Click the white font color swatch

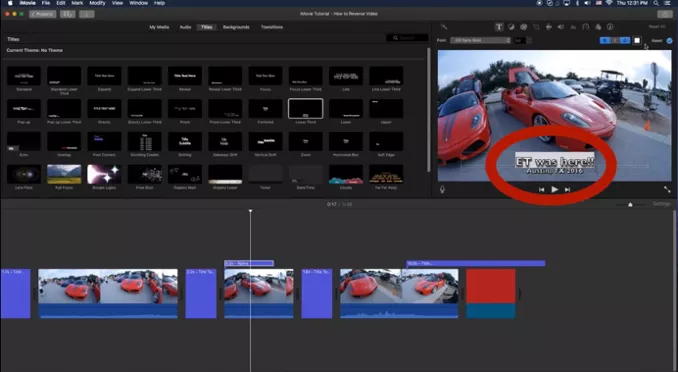[637, 40]
